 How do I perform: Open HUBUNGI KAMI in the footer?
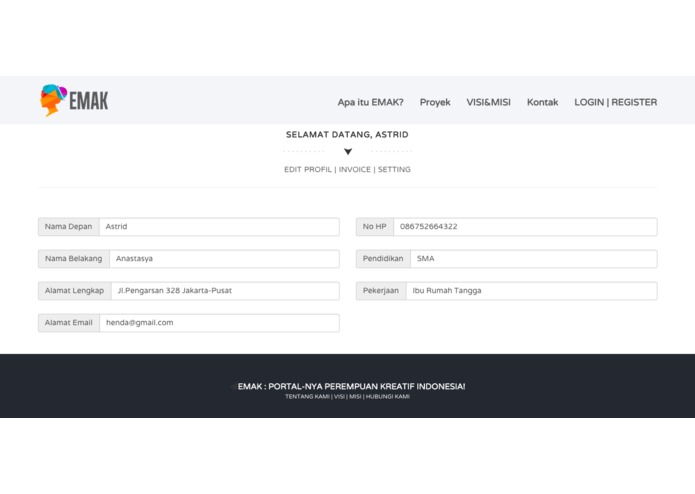click(x=387, y=397)
